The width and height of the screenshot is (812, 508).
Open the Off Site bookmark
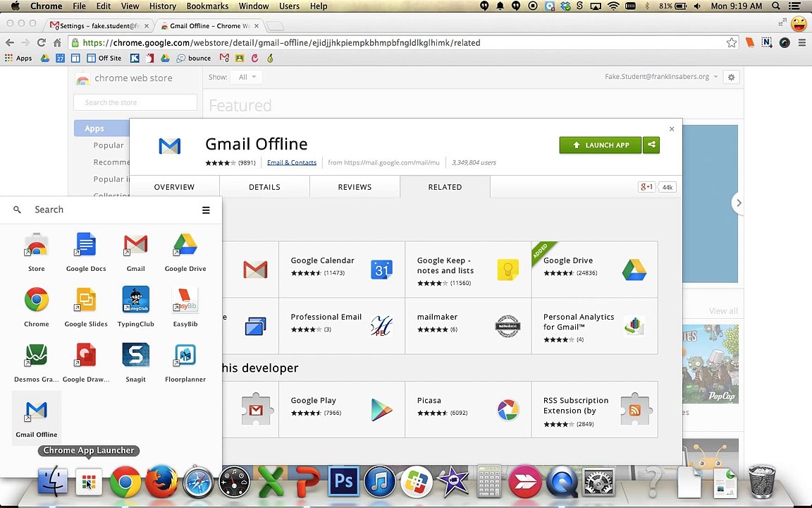pos(104,58)
